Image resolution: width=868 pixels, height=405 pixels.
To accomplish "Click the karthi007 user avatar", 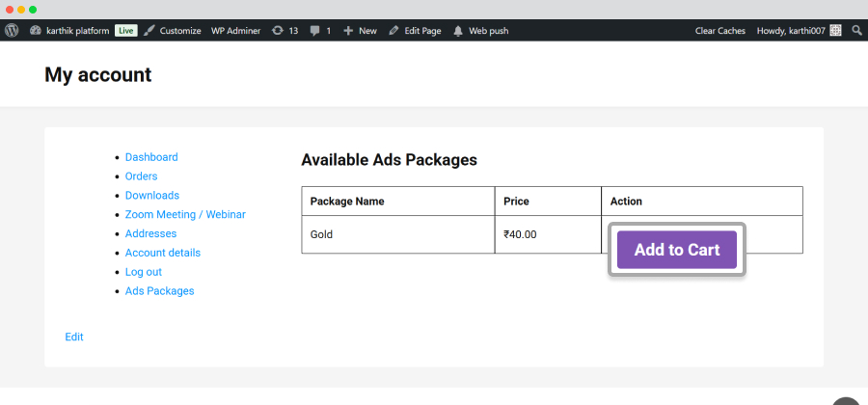I will tap(836, 31).
